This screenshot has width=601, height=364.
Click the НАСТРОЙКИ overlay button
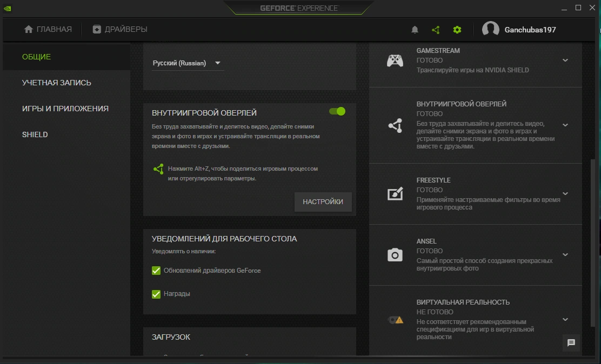[x=323, y=202]
